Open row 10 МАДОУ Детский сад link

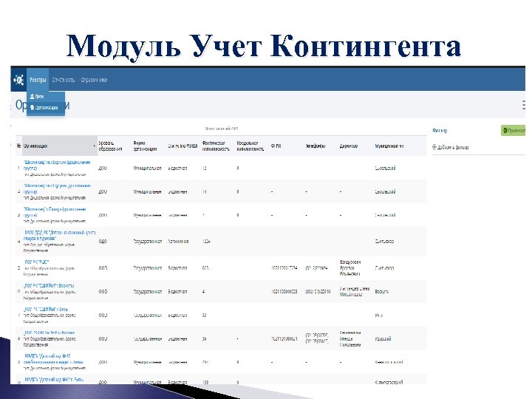(x=54, y=379)
